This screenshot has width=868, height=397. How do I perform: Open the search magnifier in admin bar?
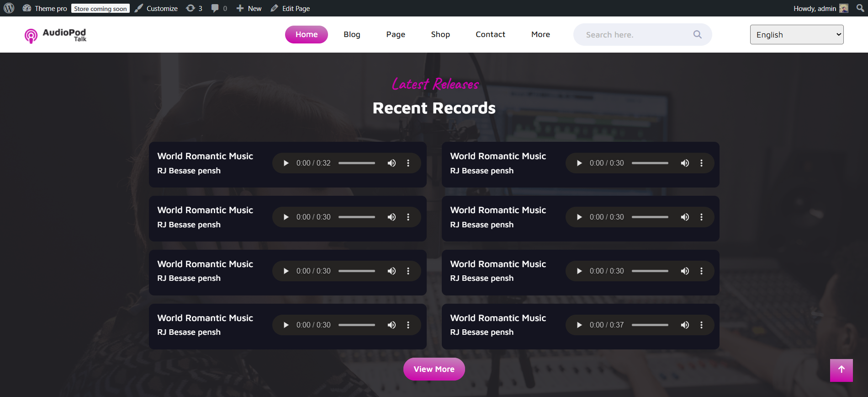coord(860,8)
